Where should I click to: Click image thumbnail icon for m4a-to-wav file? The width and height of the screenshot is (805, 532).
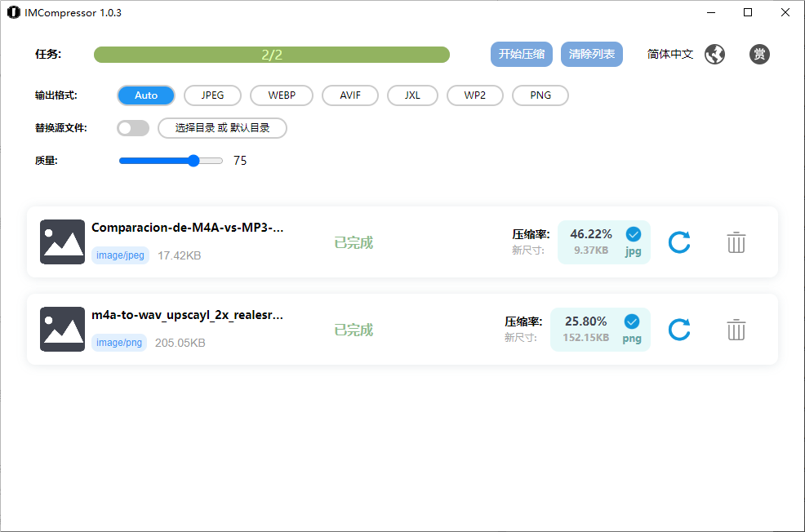coord(62,329)
